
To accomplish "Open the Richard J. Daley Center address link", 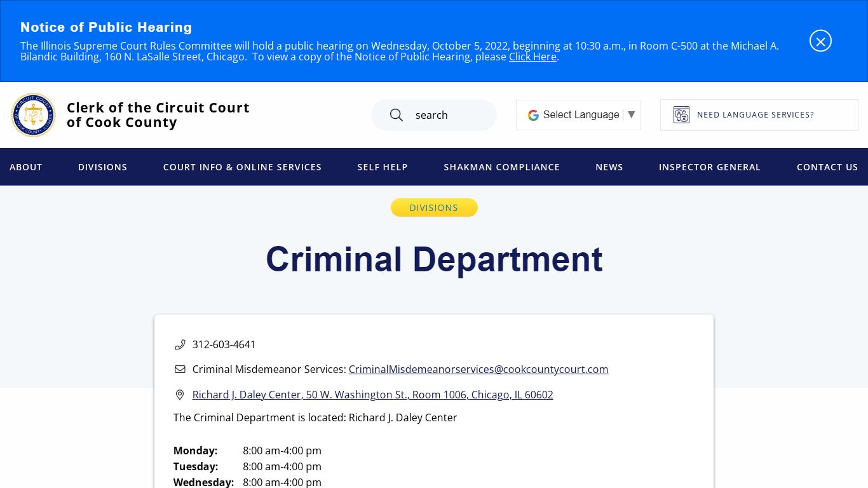I will [373, 395].
